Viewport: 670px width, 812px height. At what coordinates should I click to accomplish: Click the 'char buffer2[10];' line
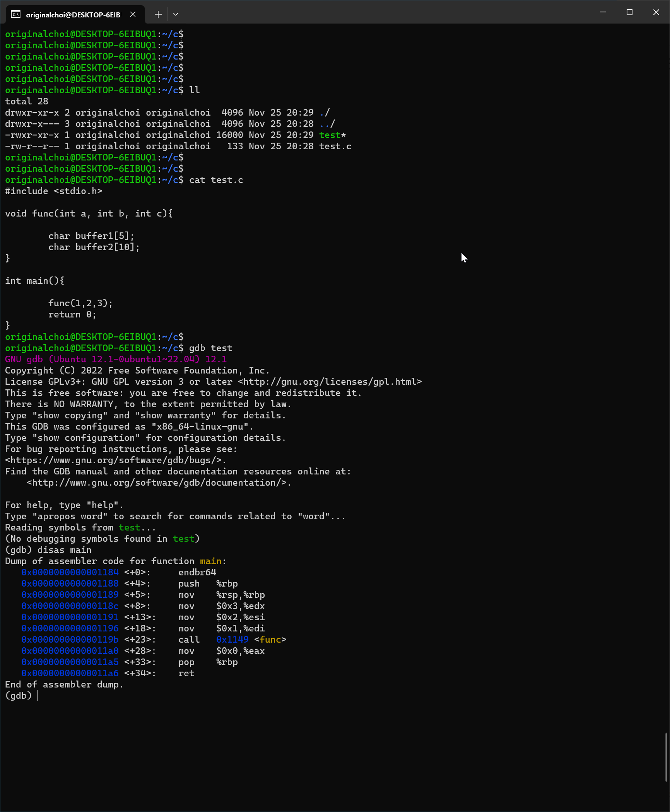point(94,247)
